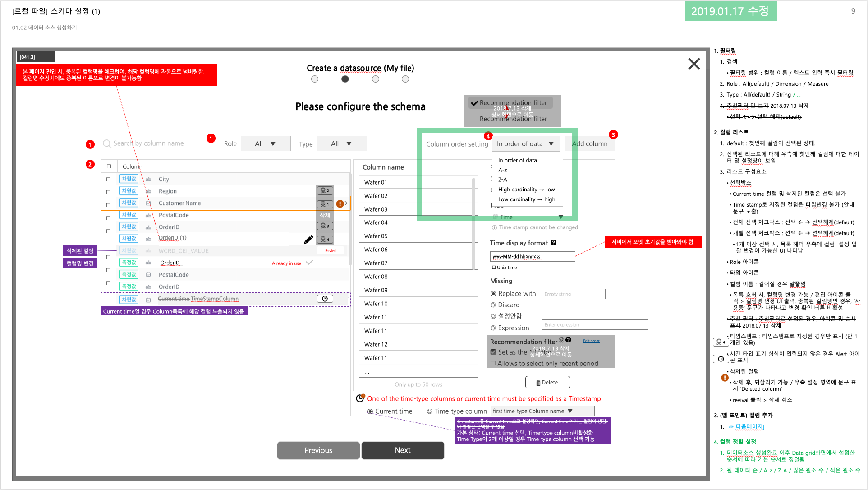Click 측정값 role tag on OrderID_ row

pos(129,263)
